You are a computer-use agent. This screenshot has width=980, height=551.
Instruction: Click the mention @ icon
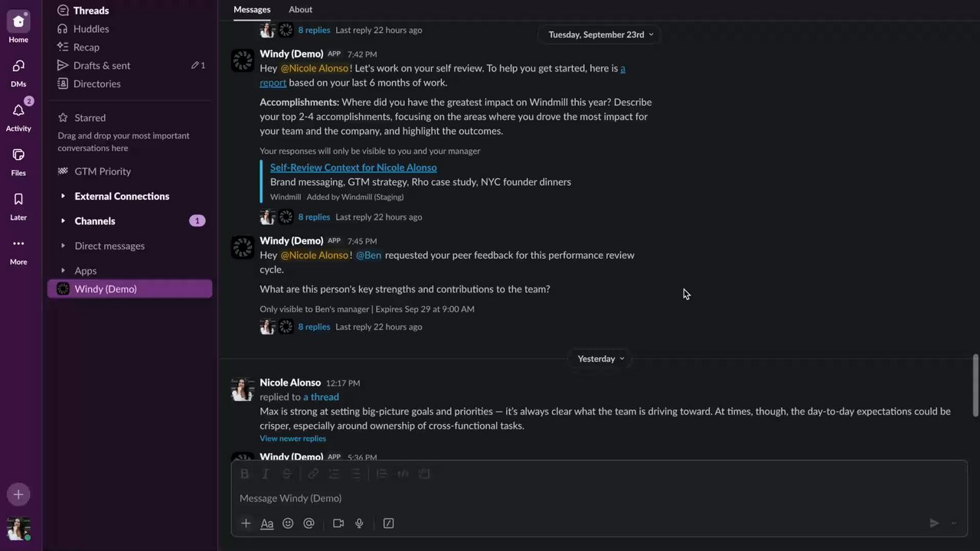pyautogui.click(x=309, y=523)
